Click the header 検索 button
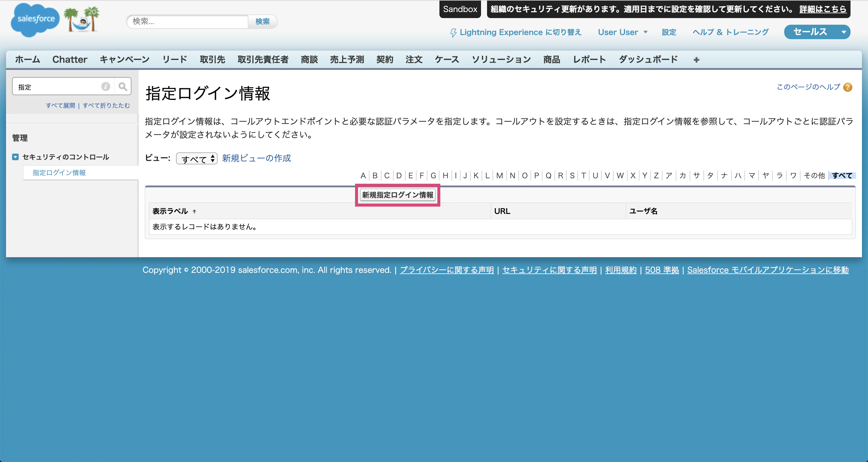 coord(263,22)
